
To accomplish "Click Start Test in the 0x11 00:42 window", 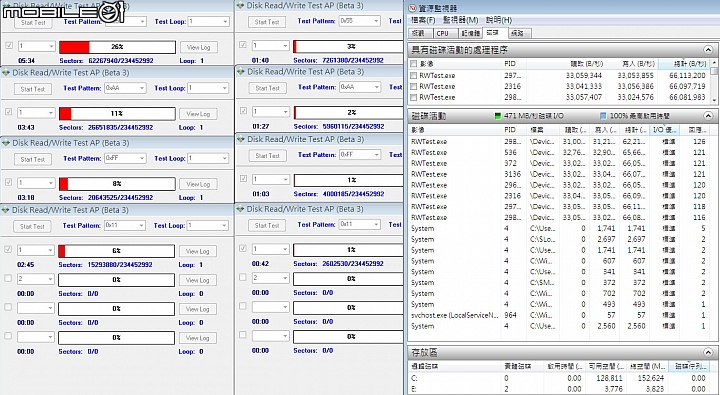I will 267,226.
